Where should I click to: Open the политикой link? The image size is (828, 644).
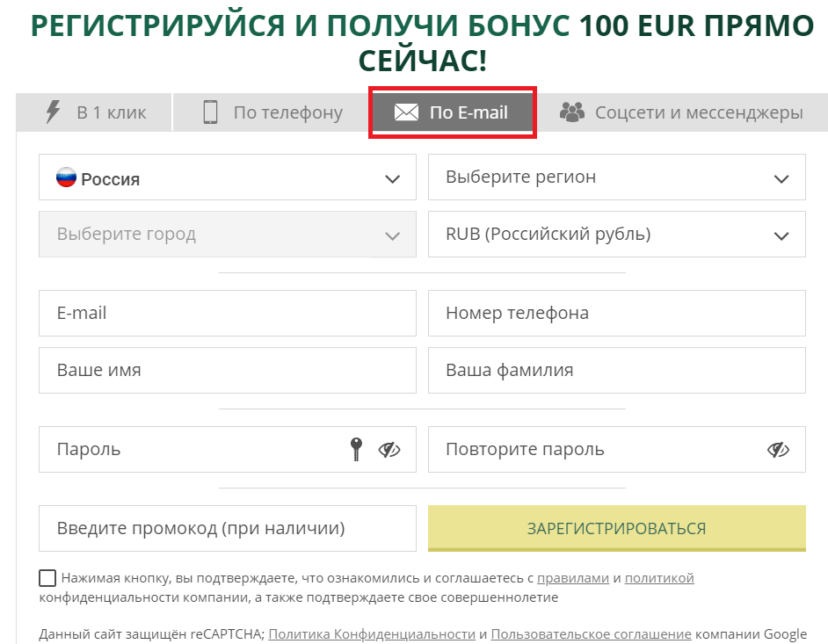tap(659, 578)
